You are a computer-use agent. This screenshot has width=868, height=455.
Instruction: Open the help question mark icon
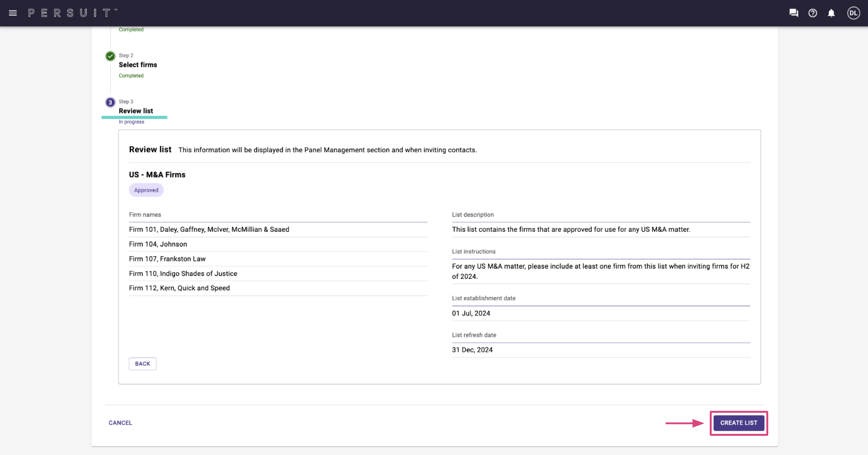(812, 13)
